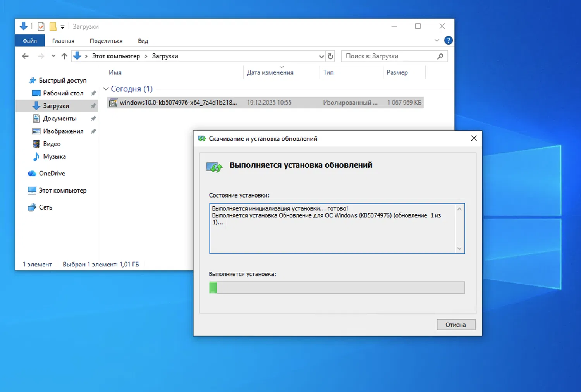Image resolution: width=581 pixels, height=392 pixels.
Task: Expand the ribbon with the chevron arrow
Action: (x=437, y=40)
